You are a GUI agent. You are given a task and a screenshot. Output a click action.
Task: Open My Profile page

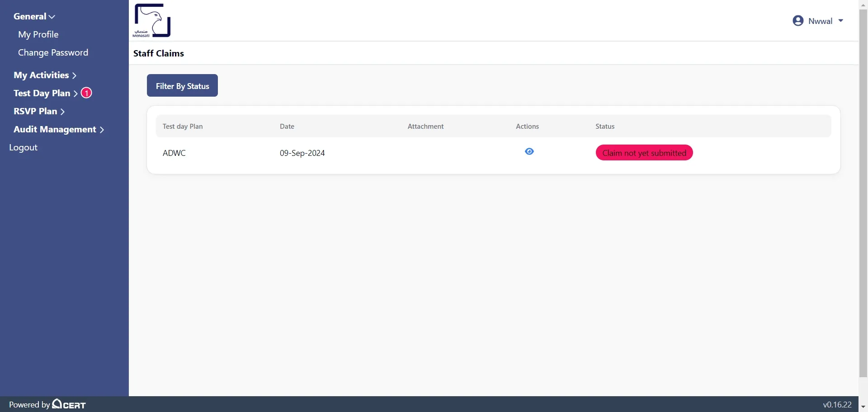pyautogui.click(x=38, y=35)
